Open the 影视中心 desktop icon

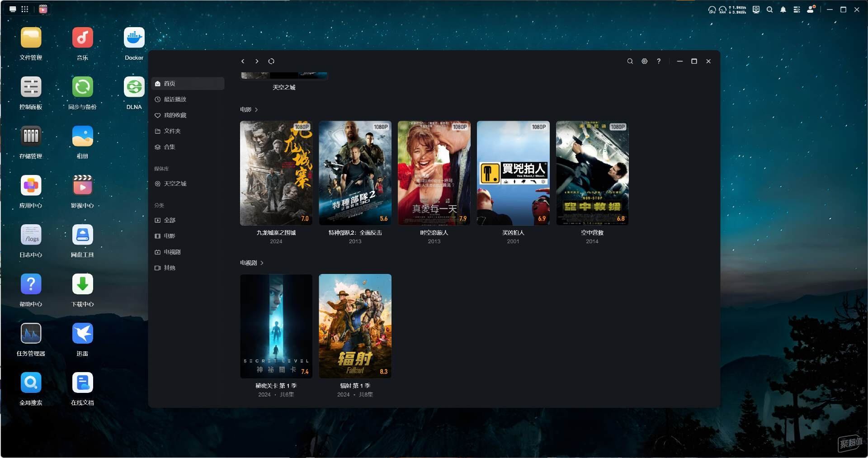pos(82,186)
